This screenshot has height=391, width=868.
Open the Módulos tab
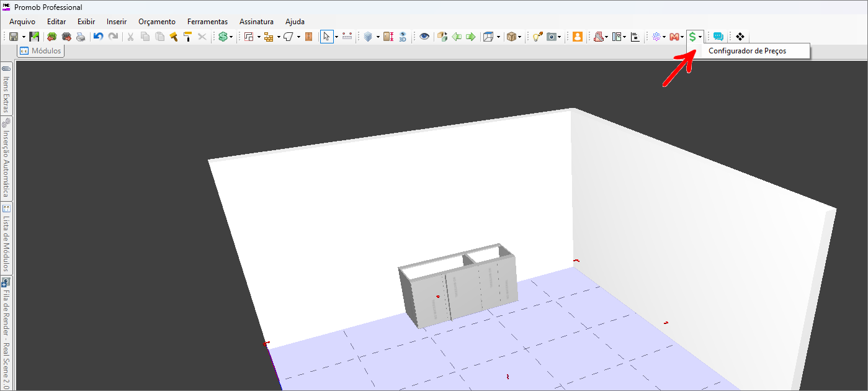coord(41,51)
